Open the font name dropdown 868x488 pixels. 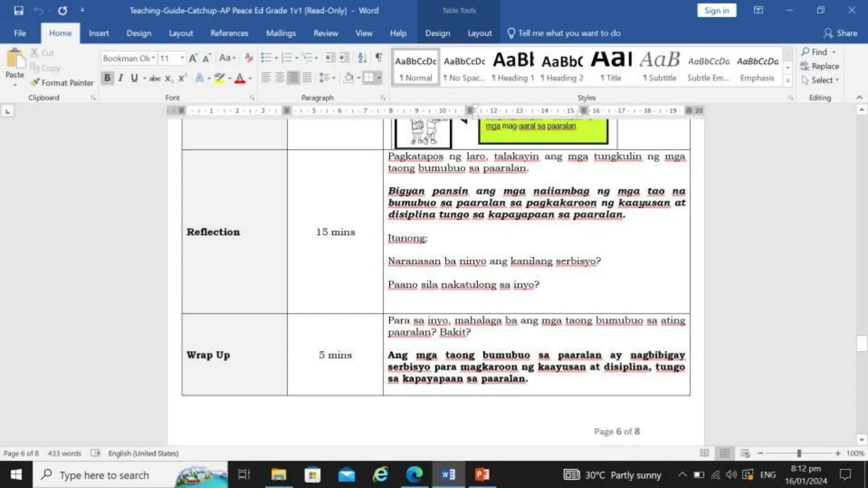(x=153, y=58)
